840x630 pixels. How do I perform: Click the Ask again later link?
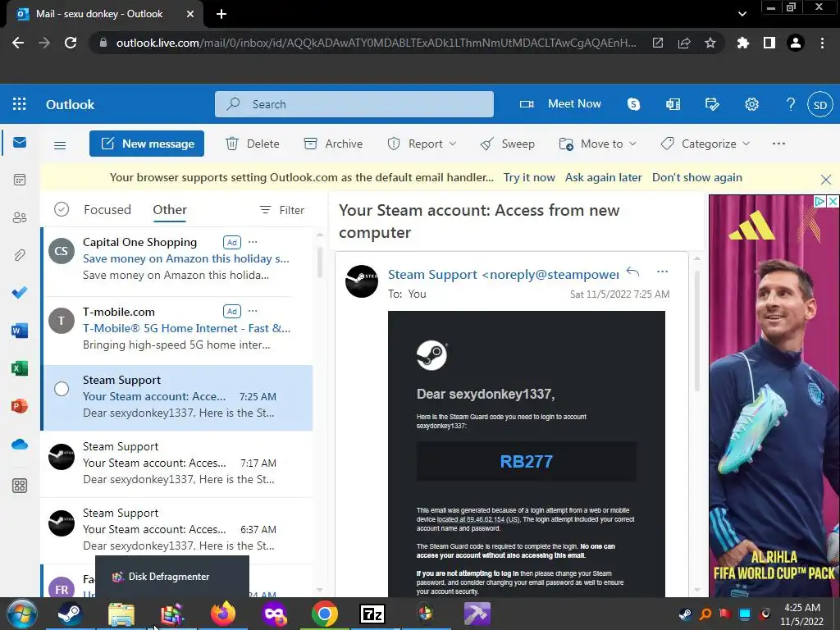[603, 177]
